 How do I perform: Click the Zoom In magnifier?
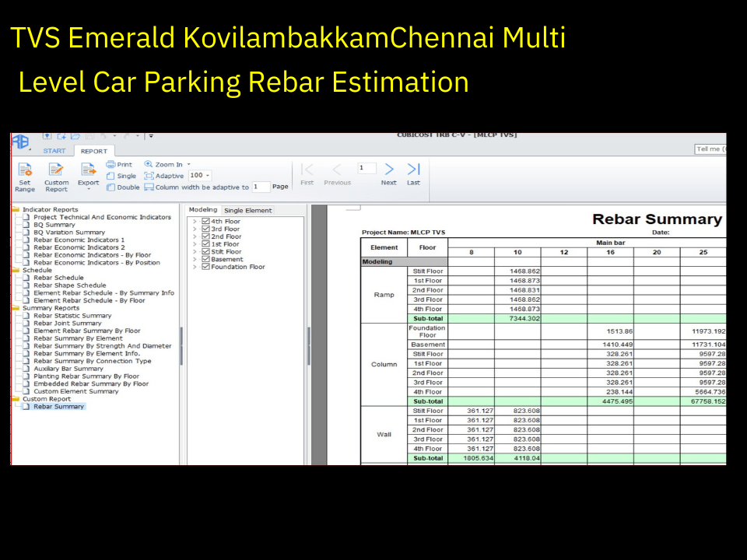tap(149, 164)
